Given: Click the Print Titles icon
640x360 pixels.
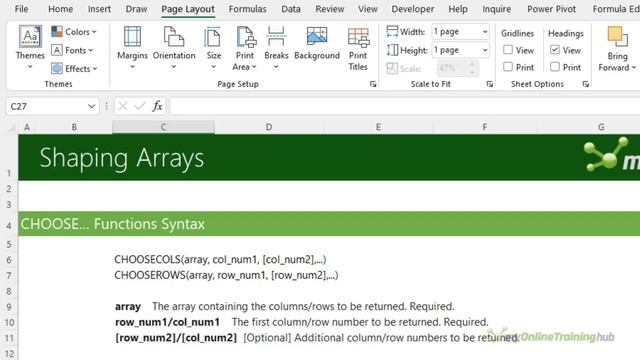Looking at the screenshot, I should click(358, 38).
